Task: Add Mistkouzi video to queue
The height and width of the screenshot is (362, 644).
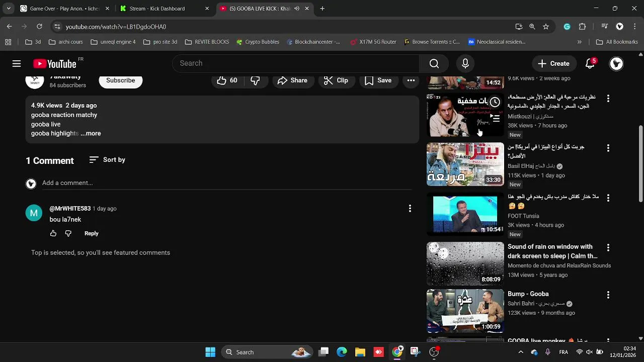Action: coord(495,119)
